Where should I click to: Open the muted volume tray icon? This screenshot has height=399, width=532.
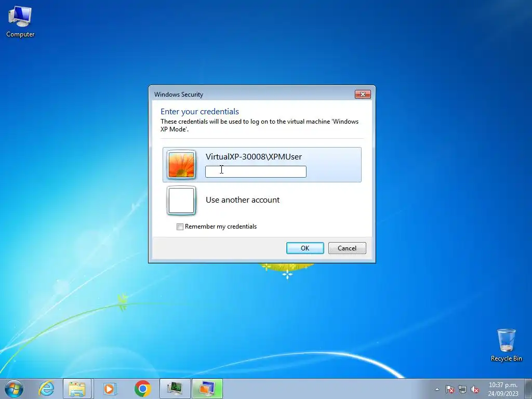(x=475, y=390)
